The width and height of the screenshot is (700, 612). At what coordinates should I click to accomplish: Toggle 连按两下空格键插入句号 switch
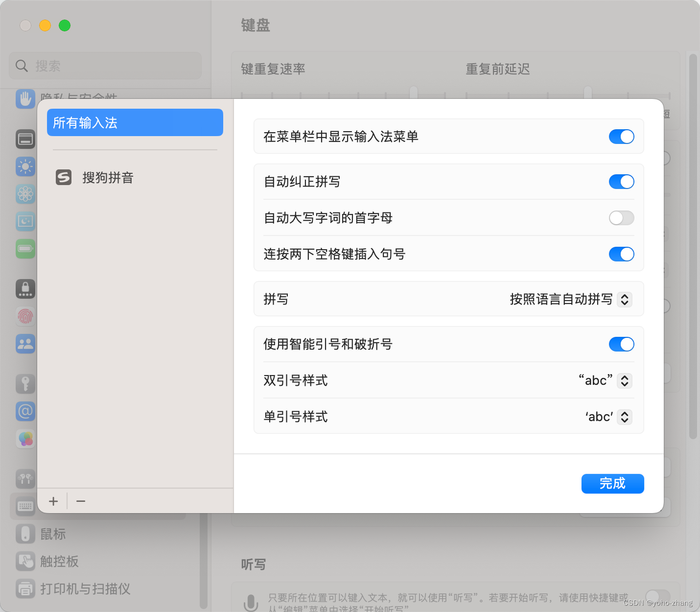pyautogui.click(x=622, y=254)
